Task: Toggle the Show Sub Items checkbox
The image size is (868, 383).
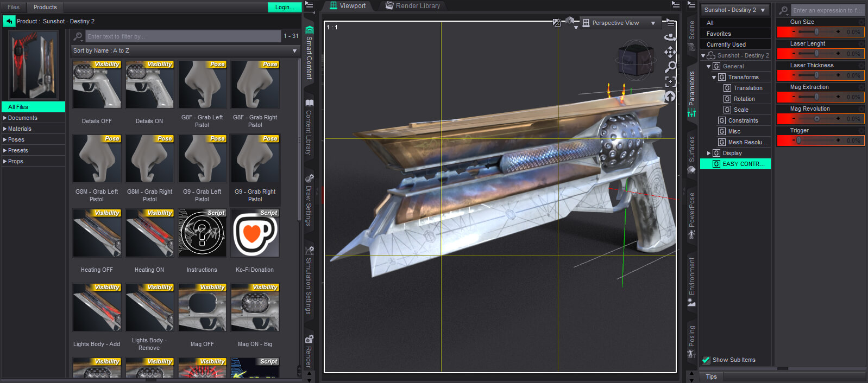Action: point(706,360)
